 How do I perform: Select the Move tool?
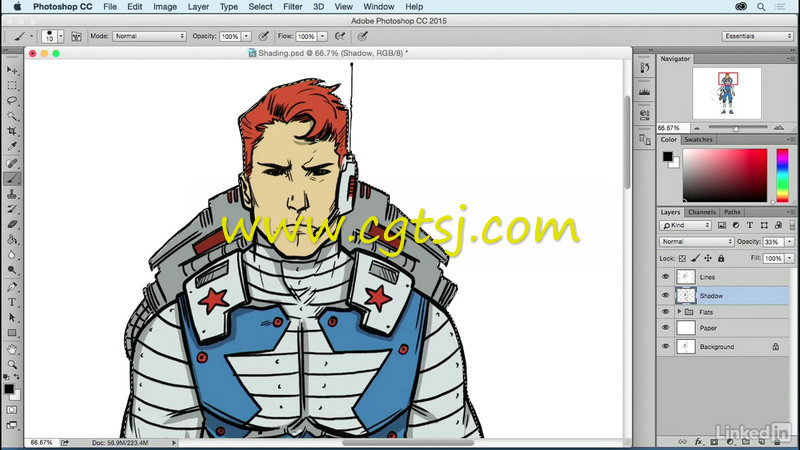[x=12, y=70]
